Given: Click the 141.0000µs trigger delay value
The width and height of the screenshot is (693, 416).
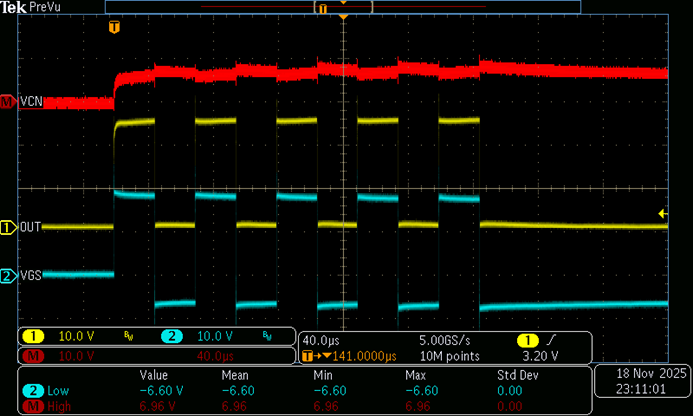Looking at the screenshot, I should tap(365, 356).
